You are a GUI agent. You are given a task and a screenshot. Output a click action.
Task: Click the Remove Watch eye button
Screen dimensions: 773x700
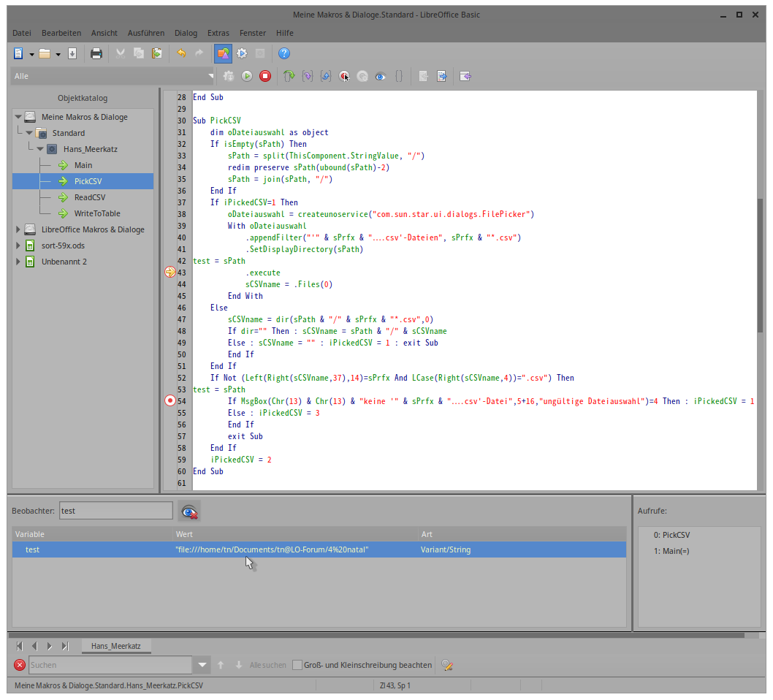click(x=190, y=511)
